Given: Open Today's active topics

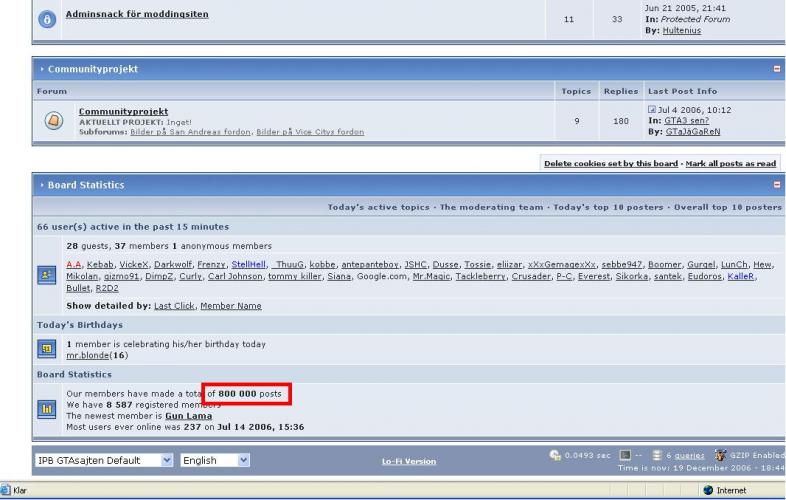Looking at the screenshot, I should coord(380,207).
